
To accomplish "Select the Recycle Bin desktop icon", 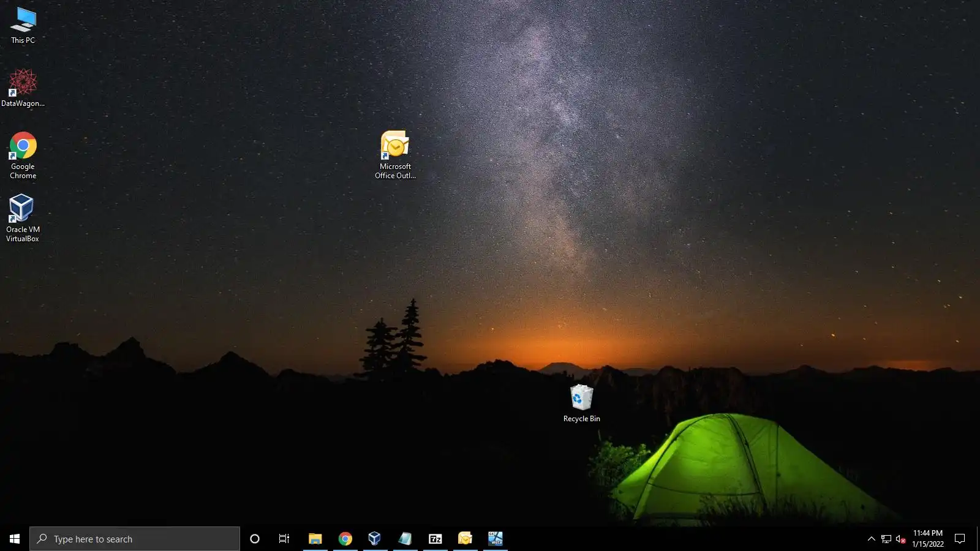I will point(581,403).
